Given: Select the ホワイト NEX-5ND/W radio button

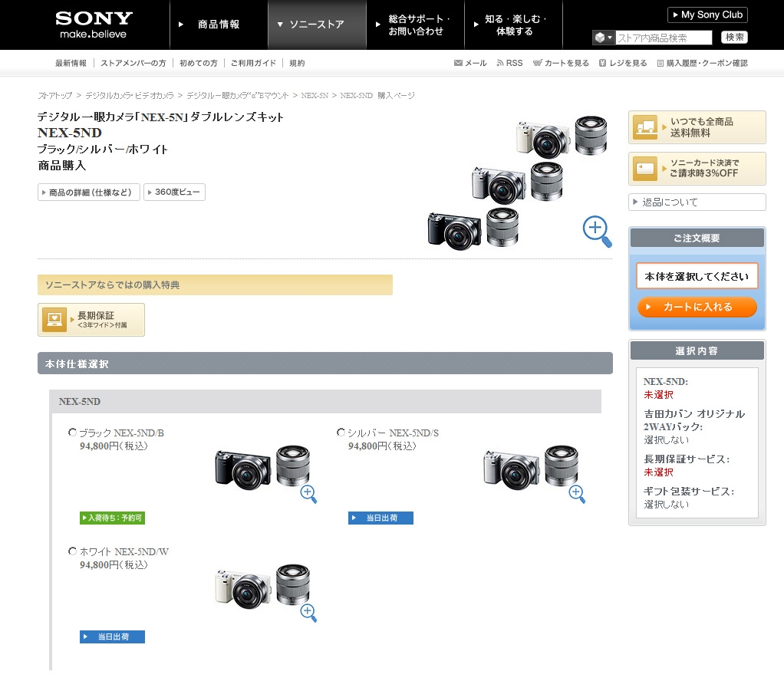Looking at the screenshot, I should (x=72, y=551).
